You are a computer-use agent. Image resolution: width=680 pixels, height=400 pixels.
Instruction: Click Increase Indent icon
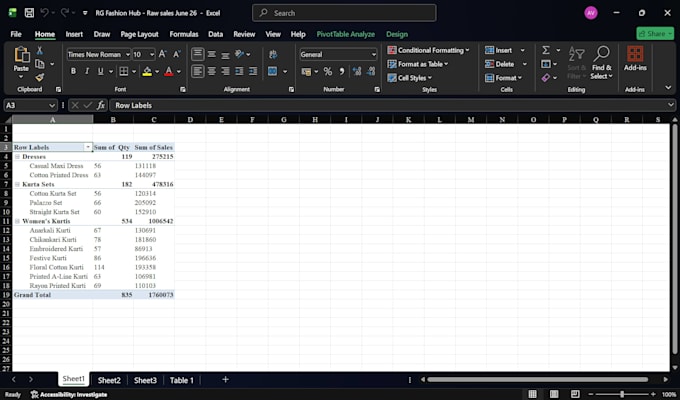click(x=253, y=71)
